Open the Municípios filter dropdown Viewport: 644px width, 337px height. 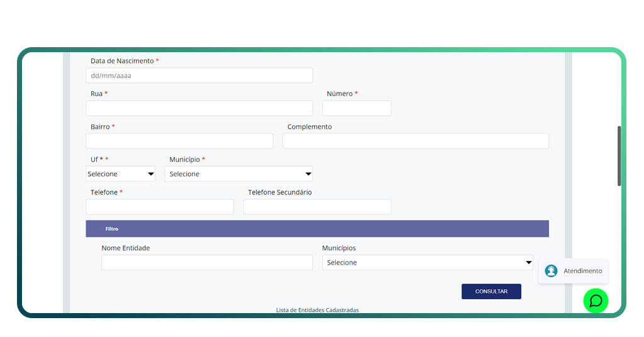[427, 263]
